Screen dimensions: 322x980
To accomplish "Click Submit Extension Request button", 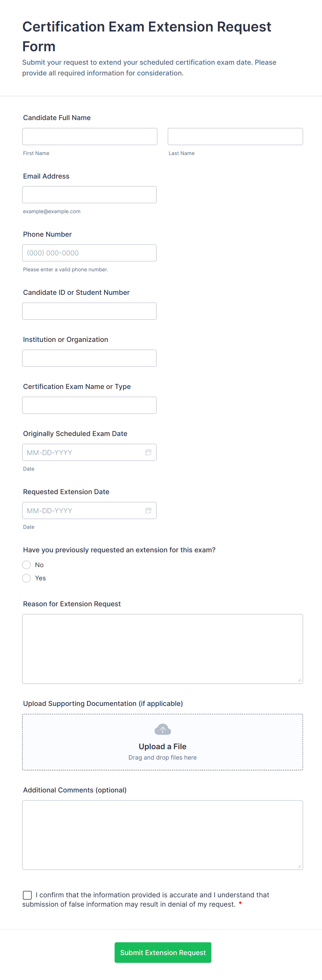I will [x=162, y=952].
